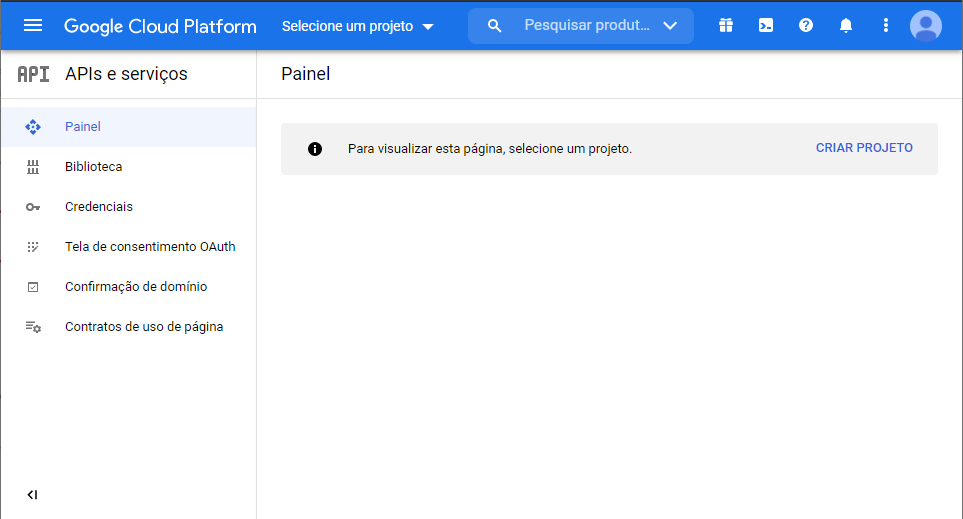Expand the 'Selecione um projeto' dropdown
The image size is (963, 519).
point(357,26)
